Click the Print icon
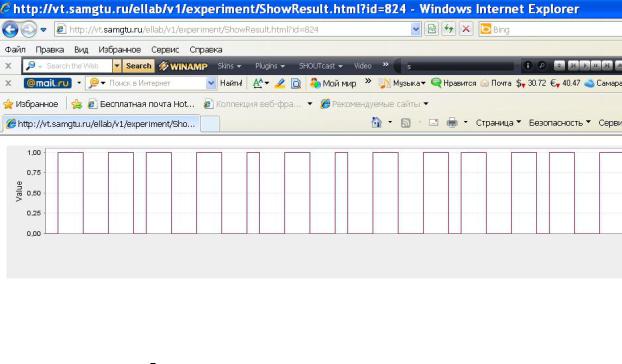Viewport: 622px width, 364px height. click(452, 123)
